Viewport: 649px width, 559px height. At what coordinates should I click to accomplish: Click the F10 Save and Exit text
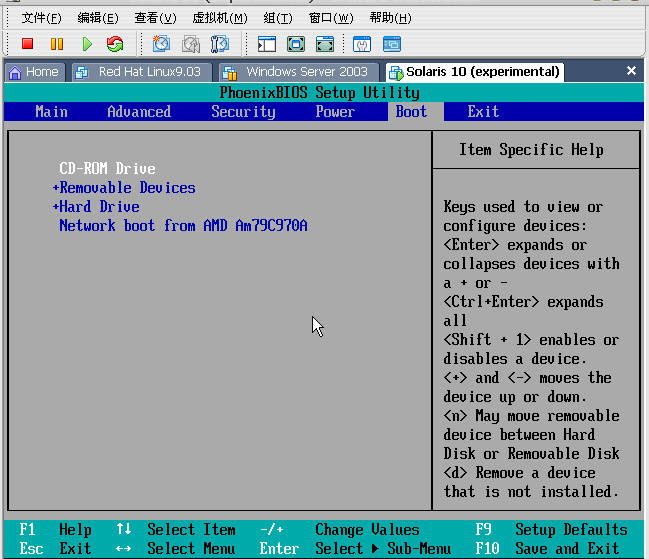click(x=547, y=549)
